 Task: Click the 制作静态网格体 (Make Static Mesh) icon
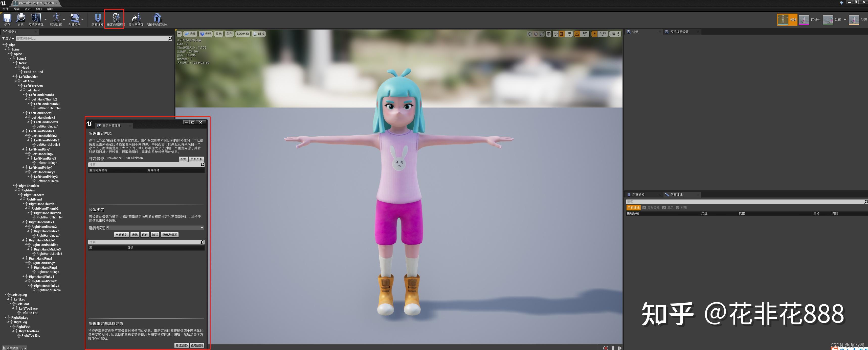[x=157, y=18]
